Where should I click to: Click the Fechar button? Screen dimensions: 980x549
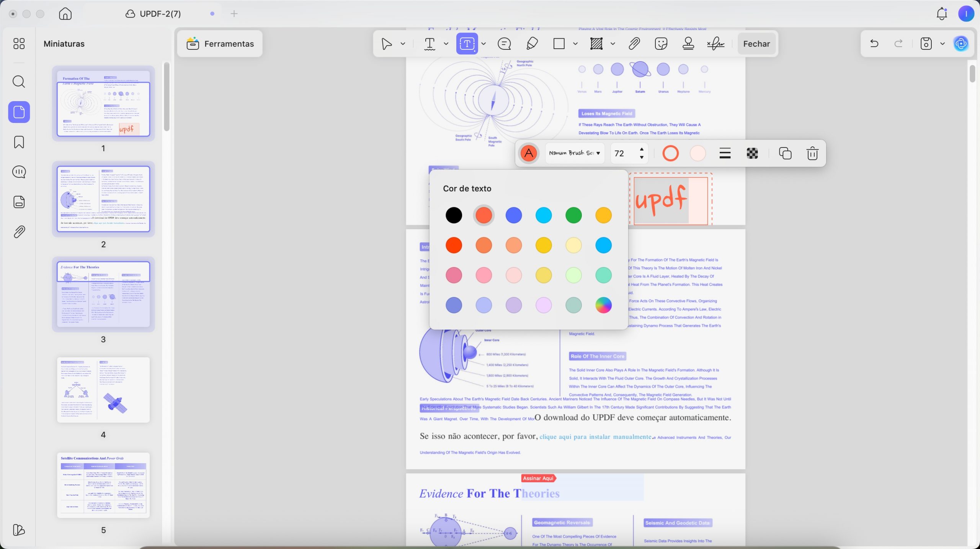click(756, 44)
